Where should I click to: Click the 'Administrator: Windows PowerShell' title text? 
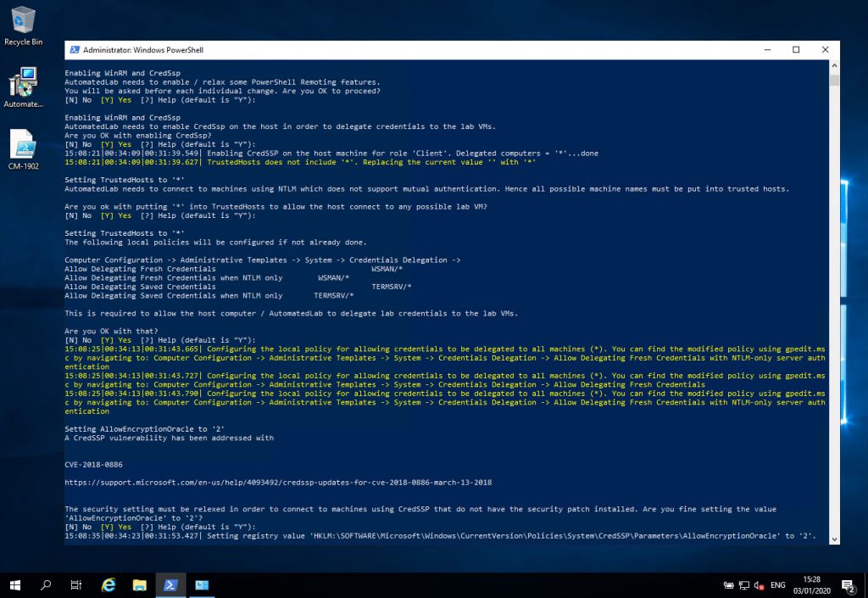click(142, 50)
